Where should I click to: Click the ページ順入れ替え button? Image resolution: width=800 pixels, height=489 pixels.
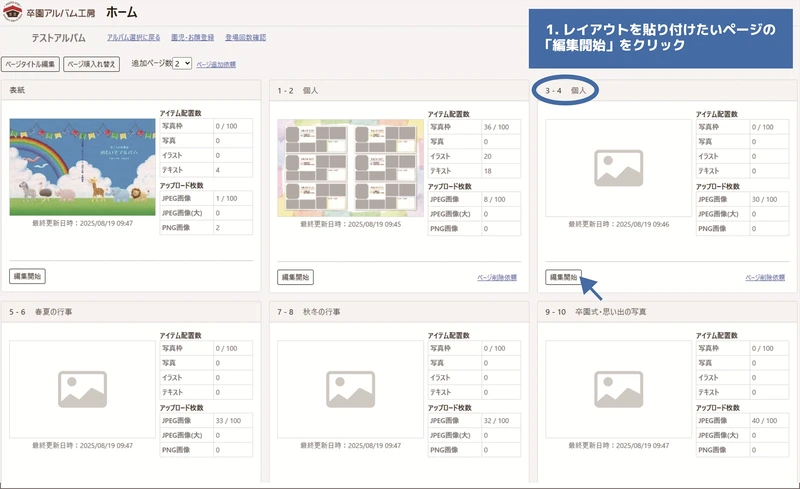coord(95,63)
